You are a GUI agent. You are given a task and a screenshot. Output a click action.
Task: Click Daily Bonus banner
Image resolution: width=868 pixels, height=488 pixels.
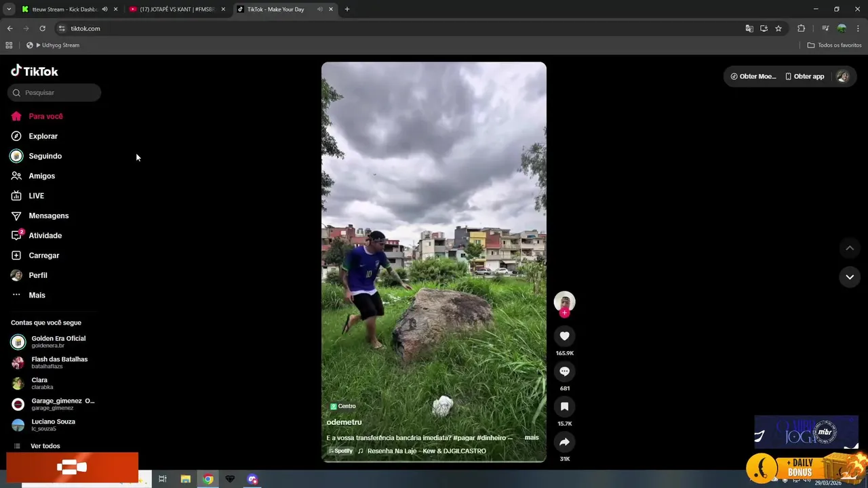tap(806, 468)
